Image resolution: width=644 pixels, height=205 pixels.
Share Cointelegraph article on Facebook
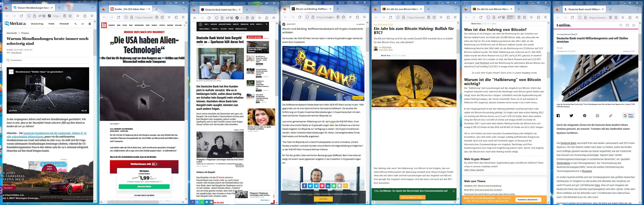click(x=304, y=186)
